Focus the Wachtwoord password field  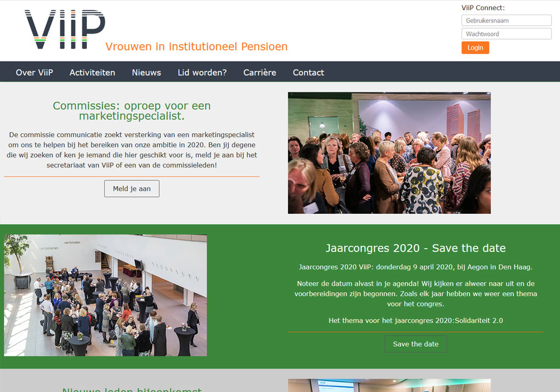(x=506, y=34)
